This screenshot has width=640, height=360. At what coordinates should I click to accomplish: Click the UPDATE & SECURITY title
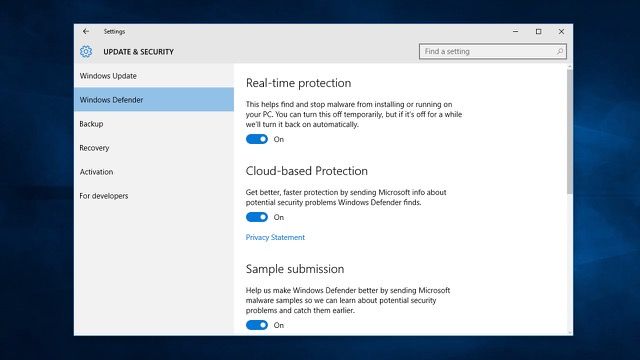pos(138,52)
